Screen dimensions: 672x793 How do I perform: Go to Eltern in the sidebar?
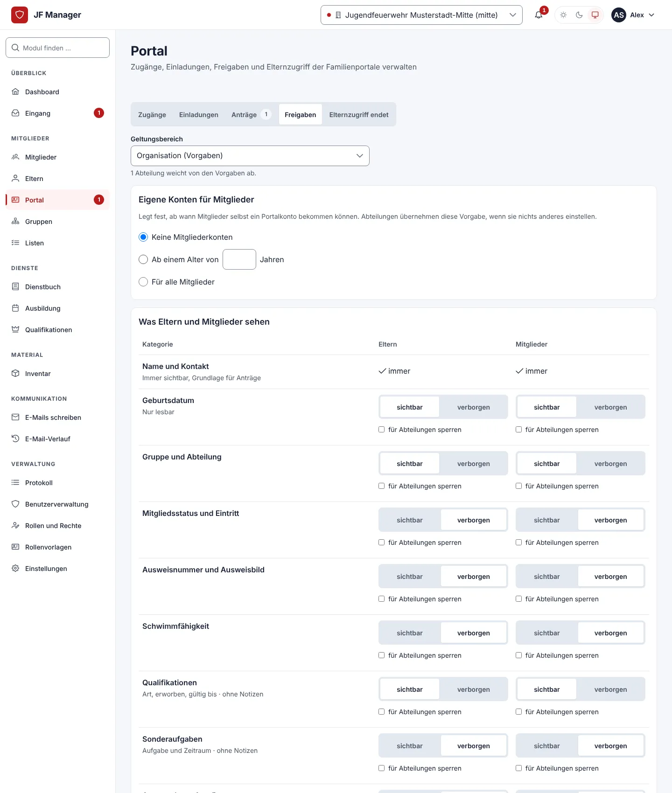(x=58, y=179)
